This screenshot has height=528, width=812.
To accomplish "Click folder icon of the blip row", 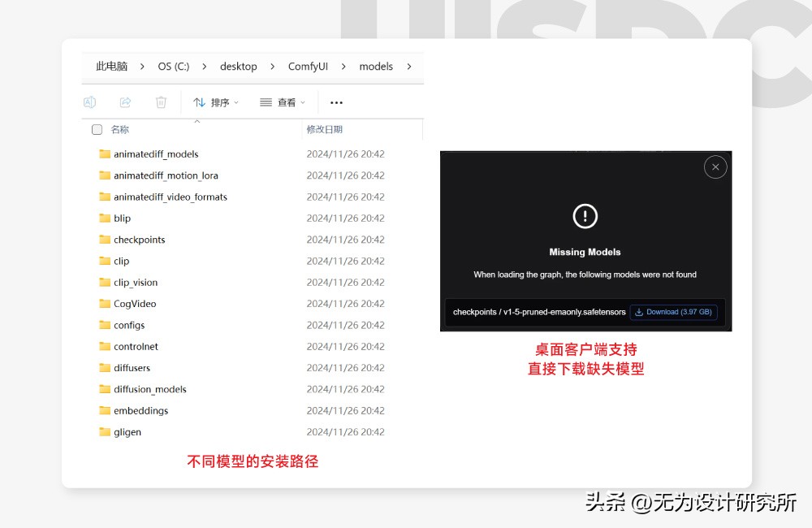I will tap(105, 218).
